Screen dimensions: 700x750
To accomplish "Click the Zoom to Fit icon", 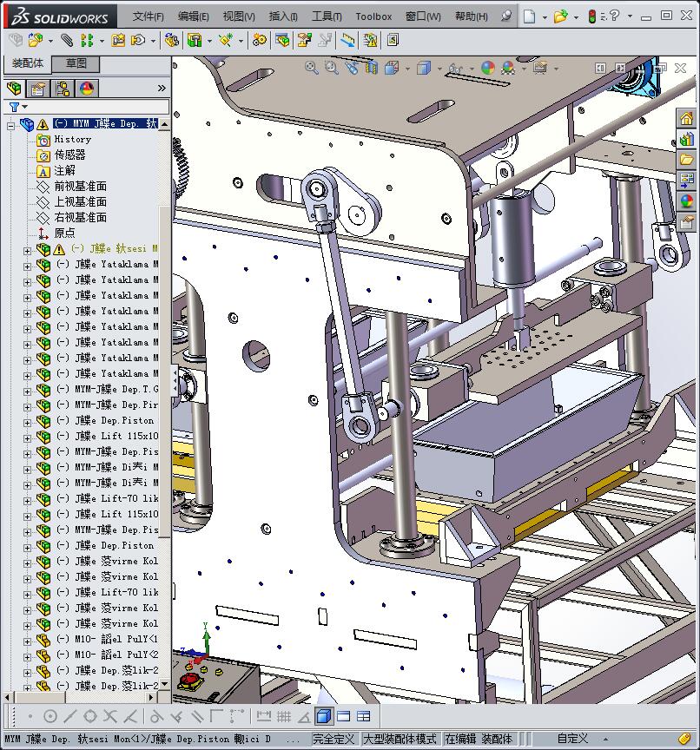I will pos(312,68).
